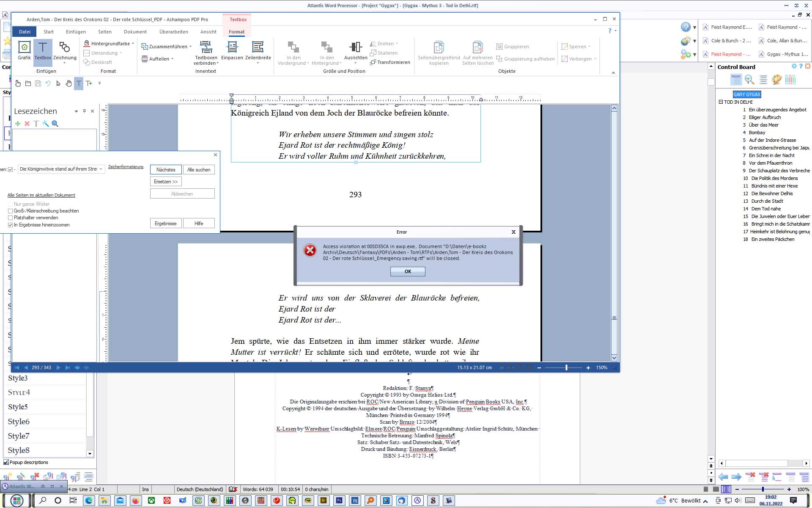This screenshot has width=812, height=508.
Task: Click the Transformieren tool
Action: point(390,62)
